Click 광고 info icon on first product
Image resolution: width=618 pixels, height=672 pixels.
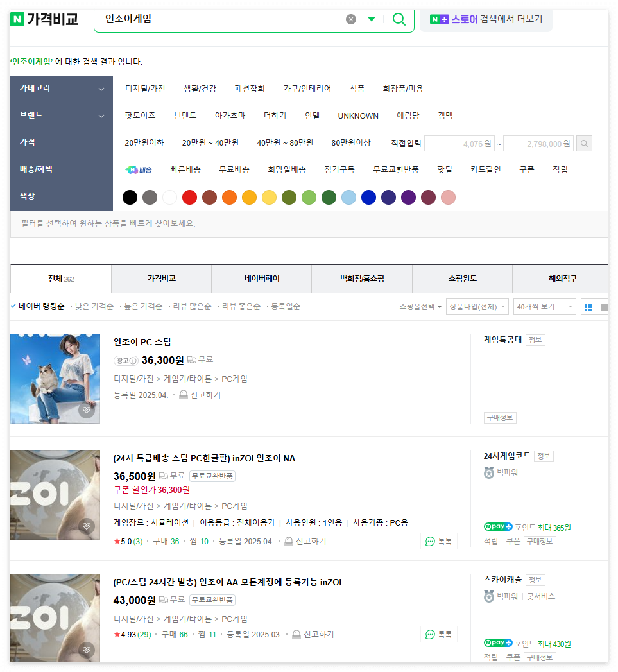pos(126,361)
